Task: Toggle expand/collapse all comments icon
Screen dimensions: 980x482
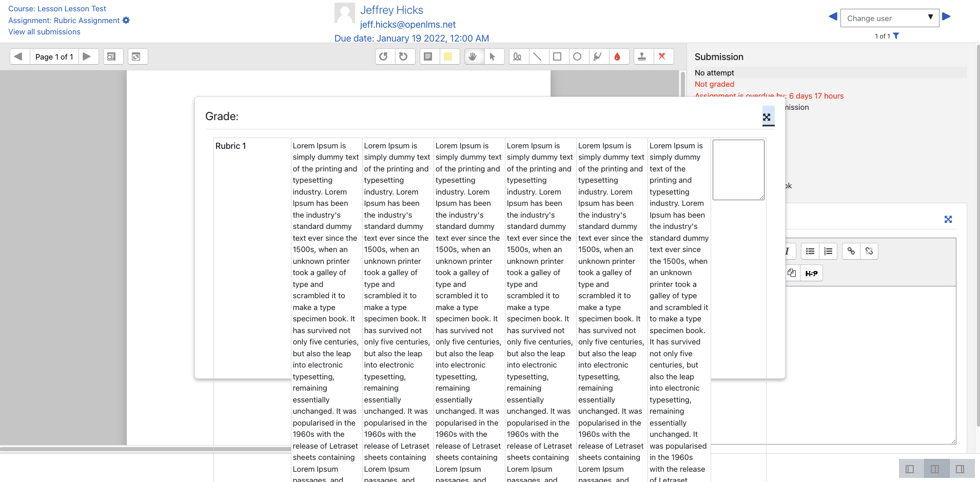Action: tap(138, 56)
